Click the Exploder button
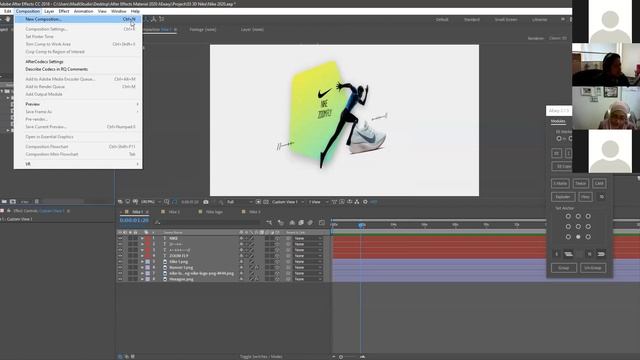The height and width of the screenshot is (360, 640). [563, 197]
